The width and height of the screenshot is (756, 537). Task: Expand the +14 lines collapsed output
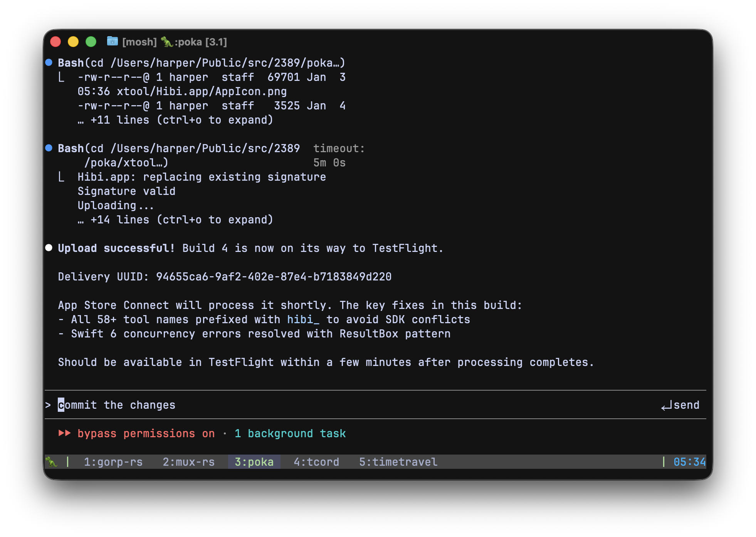tap(175, 220)
